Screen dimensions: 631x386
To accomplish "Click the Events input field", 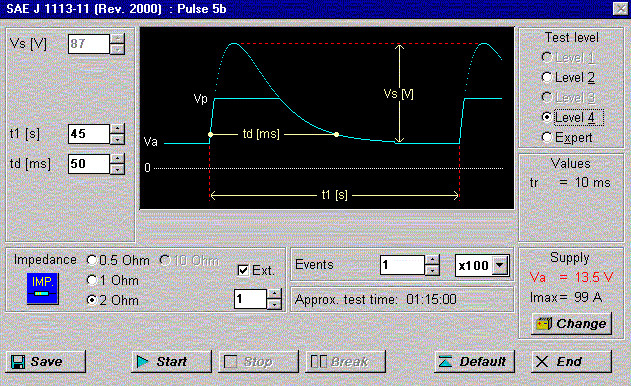I will 402,265.
